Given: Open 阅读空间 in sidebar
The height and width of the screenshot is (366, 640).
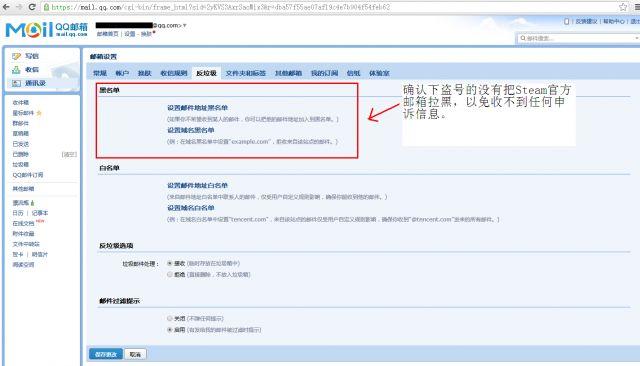Looking at the screenshot, I should point(23,265).
